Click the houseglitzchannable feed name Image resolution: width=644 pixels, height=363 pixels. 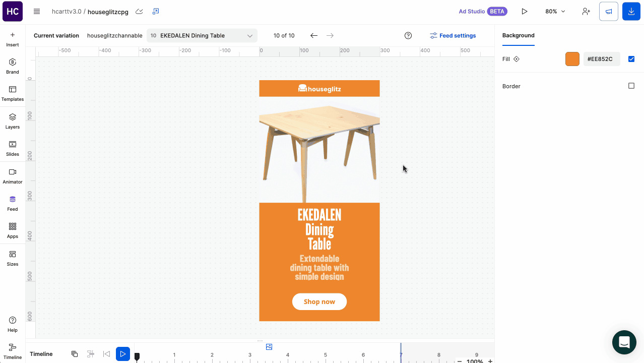pos(115,36)
